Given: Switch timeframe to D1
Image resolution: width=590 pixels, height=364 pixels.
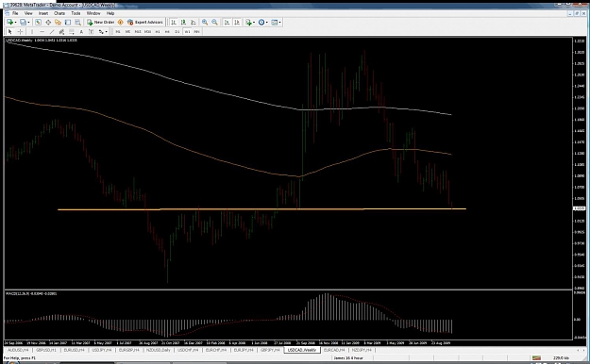Looking at the screenshot, I should pos(177,31).
